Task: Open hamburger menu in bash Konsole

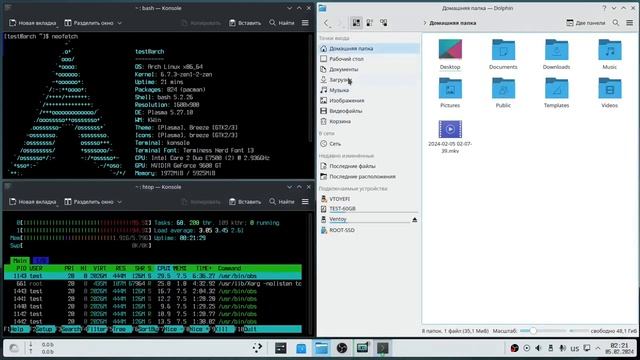Action: point(305,23)
